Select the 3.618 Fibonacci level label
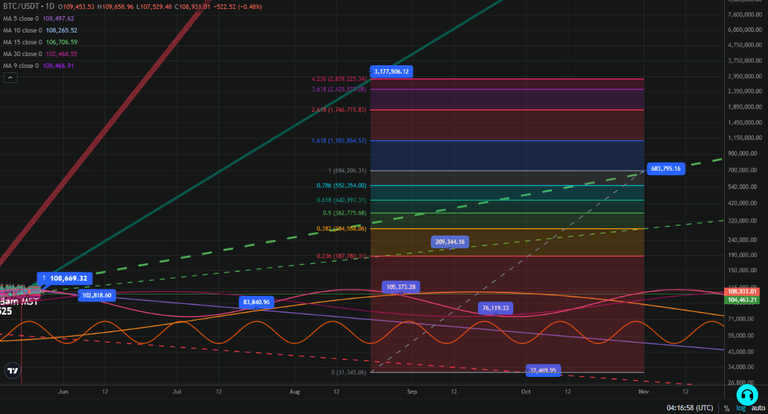This screenshot has width=768, height=414. click(x=339, y=89)
